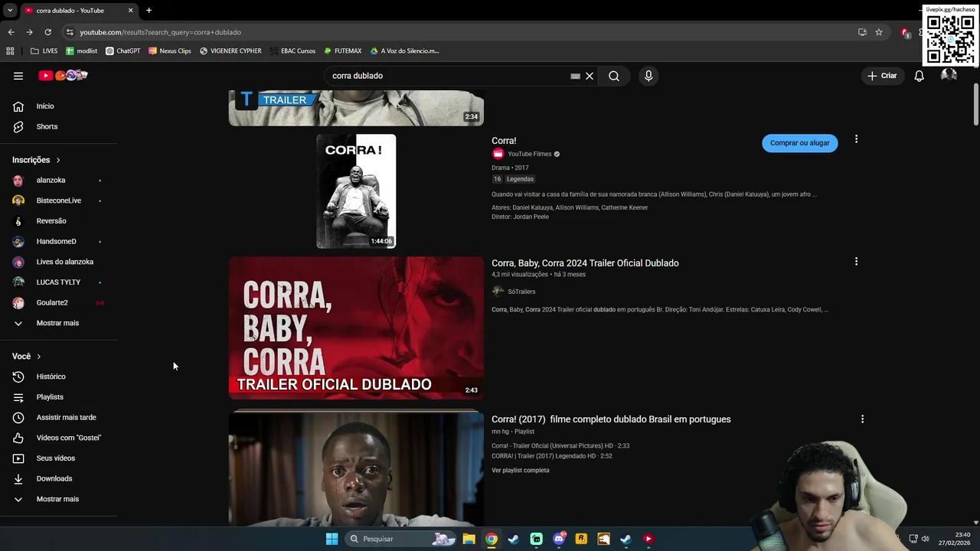The image size is (980, 551).
Task: Open the YouTube guide hamburger menu
Action: [x=18, y=76]
